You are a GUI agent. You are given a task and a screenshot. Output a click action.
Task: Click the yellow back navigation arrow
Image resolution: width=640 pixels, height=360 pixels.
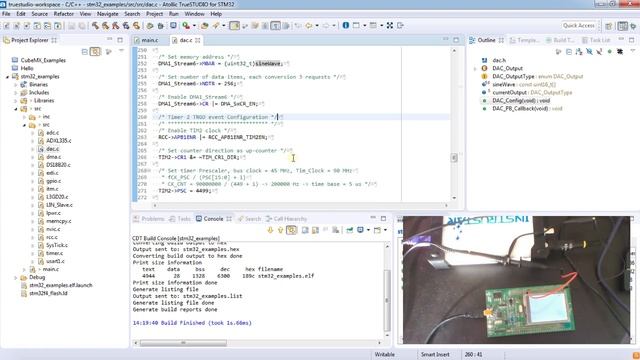(x=309, y=25)
